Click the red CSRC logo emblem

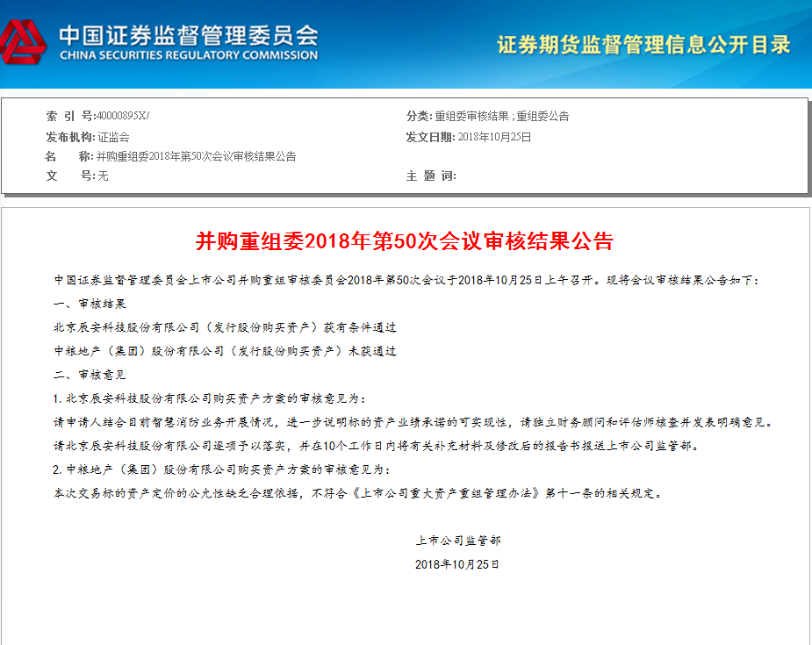click(22, 42)
